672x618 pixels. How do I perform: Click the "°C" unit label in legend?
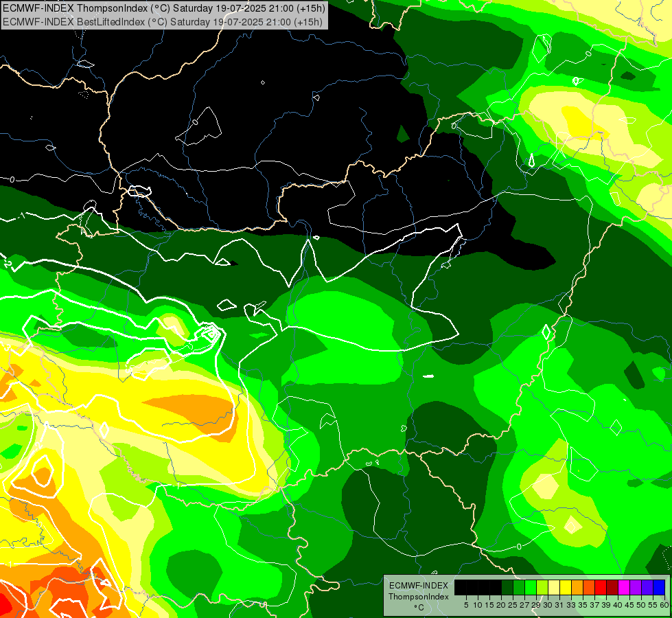coord(419,607)
